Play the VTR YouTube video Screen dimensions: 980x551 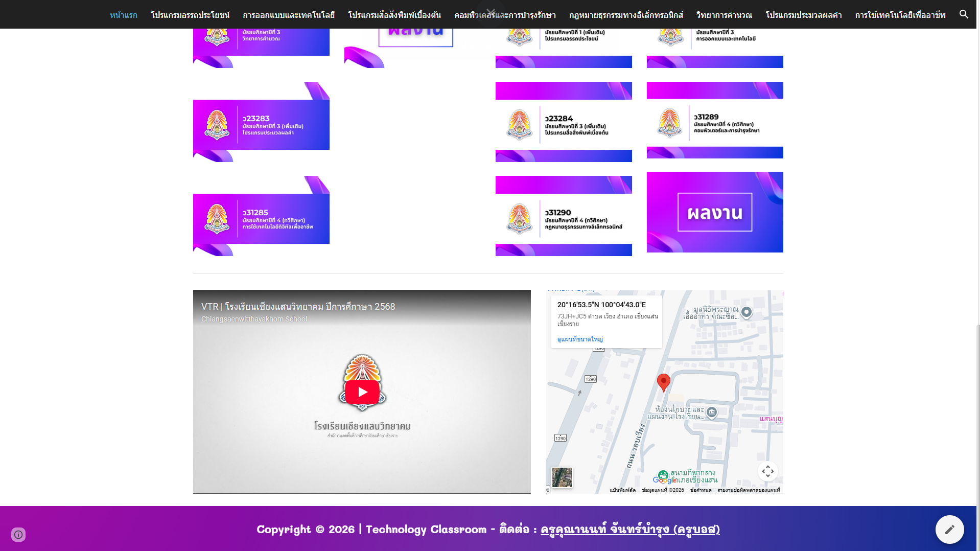click(x=362, y=392)
